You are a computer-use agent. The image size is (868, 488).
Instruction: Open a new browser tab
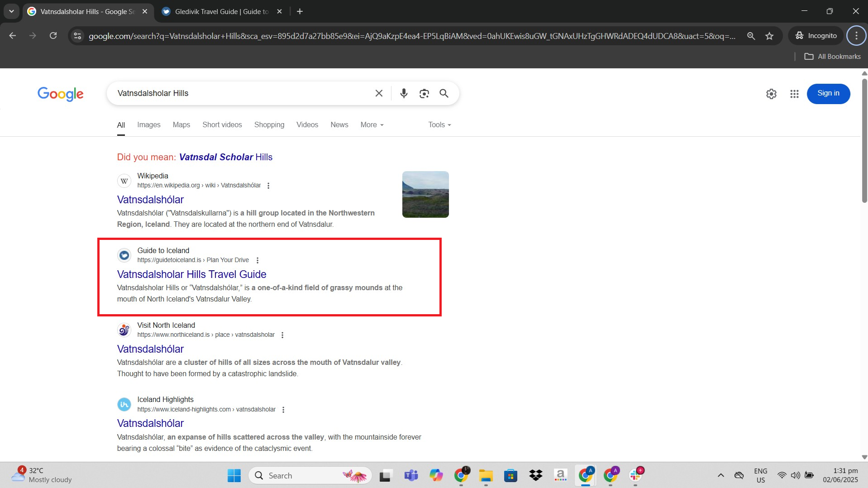coord(300,11)
